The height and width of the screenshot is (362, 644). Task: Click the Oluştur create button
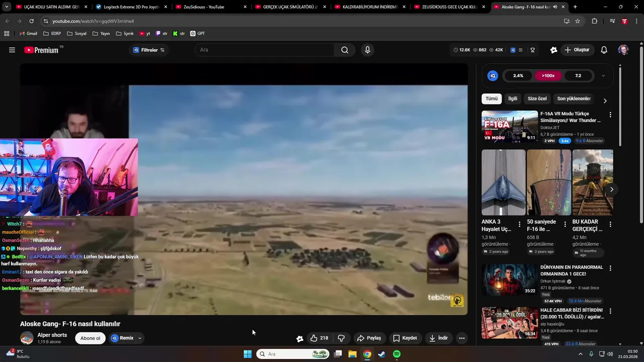pos(577,50)
